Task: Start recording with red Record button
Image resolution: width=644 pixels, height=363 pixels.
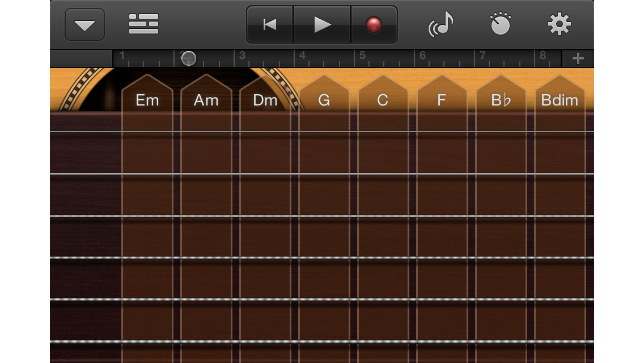Action: pyautogui.click(x=374, y=24)
